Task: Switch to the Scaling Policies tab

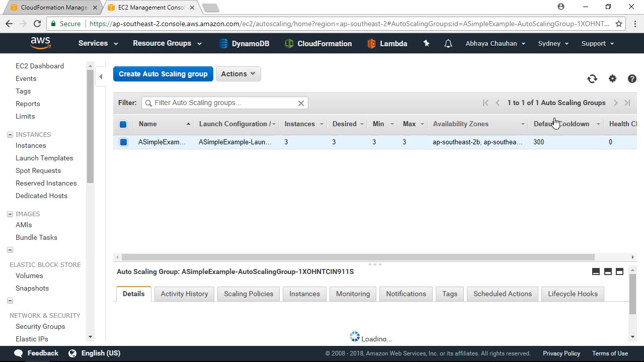Action: [249, 294]
